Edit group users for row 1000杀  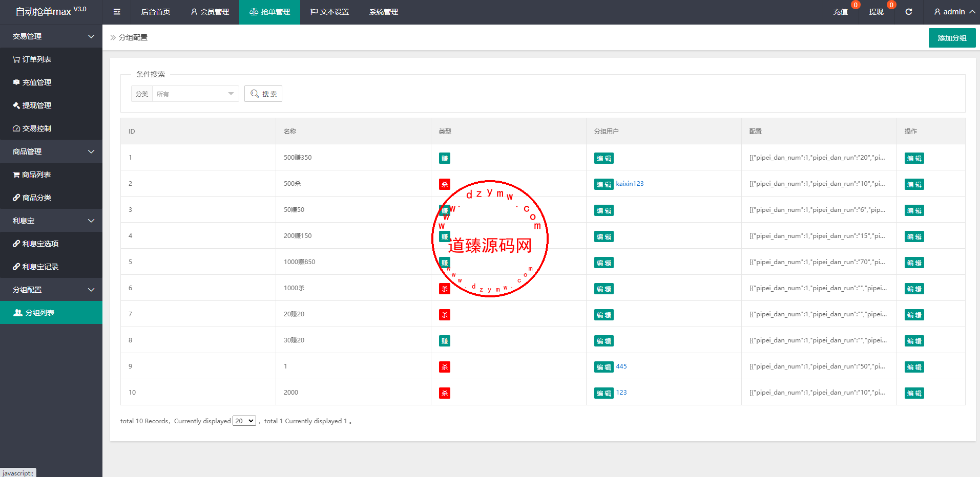pyautogui.click(x=604, y=289)
